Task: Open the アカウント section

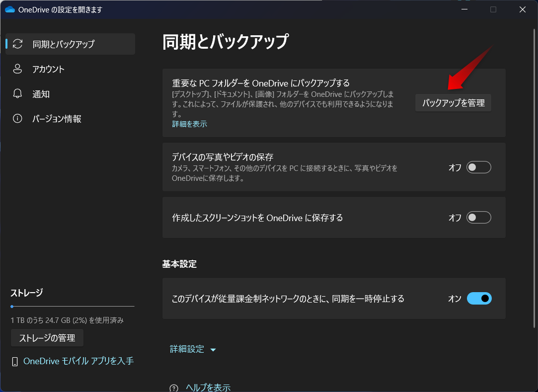Action: point(71,69)
